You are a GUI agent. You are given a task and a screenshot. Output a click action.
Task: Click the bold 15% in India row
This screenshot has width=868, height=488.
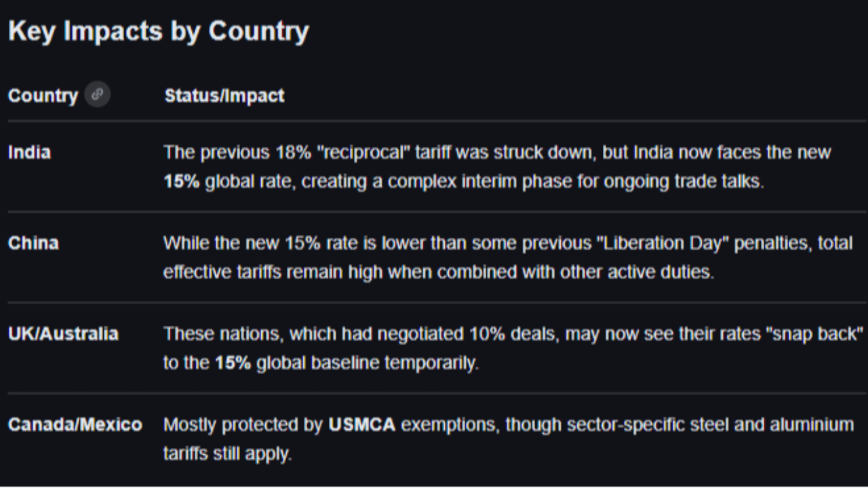click(x=182, y=183)
